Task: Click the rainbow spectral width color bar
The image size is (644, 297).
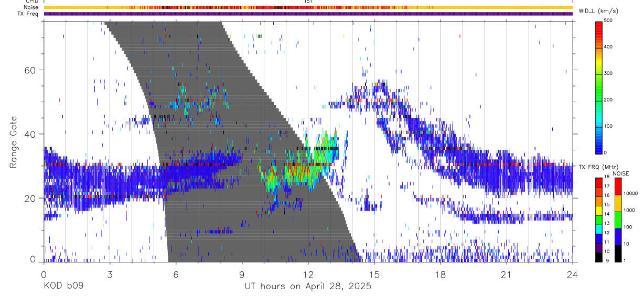Action: click(599, 87)
